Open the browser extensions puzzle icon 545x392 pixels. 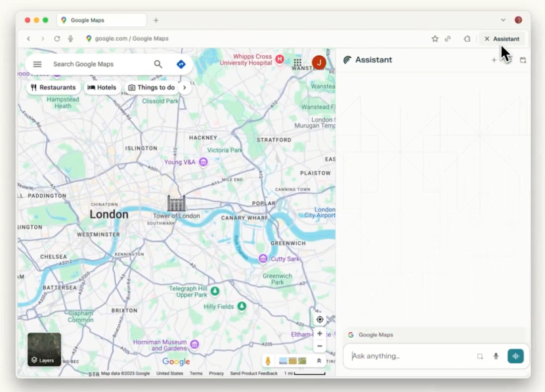point(467,39)
